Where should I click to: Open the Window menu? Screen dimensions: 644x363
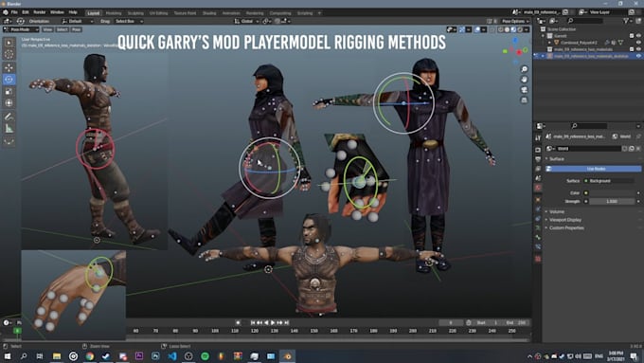point(57,12)
